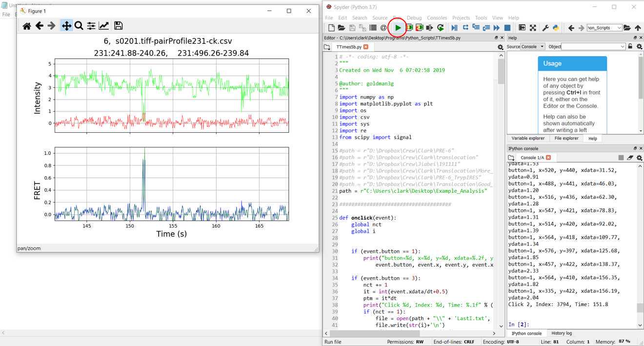
Task: Browse editor tabs with folder icon
Action: coord(327,47)
